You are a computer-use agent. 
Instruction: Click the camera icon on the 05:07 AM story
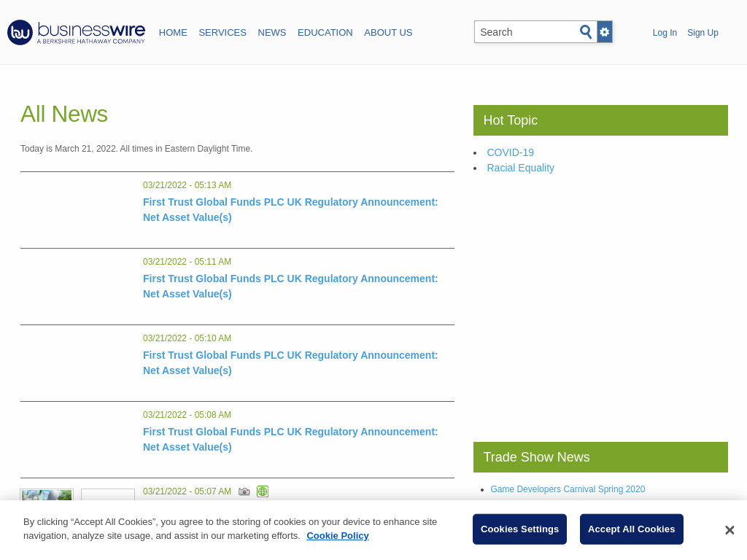click(x=244, y=491)
